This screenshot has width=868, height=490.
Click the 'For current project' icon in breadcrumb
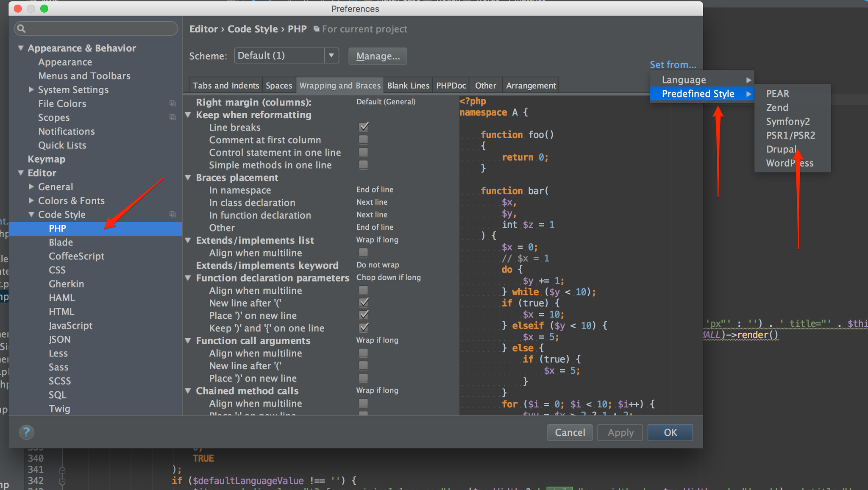[316, 29]
